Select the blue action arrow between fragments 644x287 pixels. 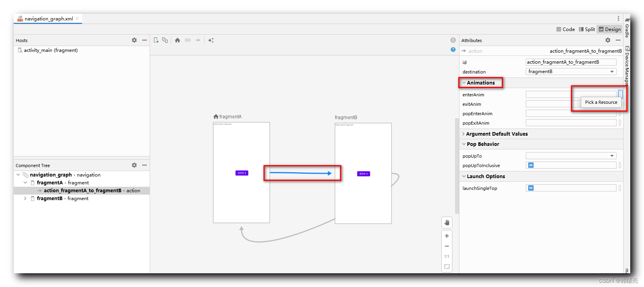click(301, 173)
